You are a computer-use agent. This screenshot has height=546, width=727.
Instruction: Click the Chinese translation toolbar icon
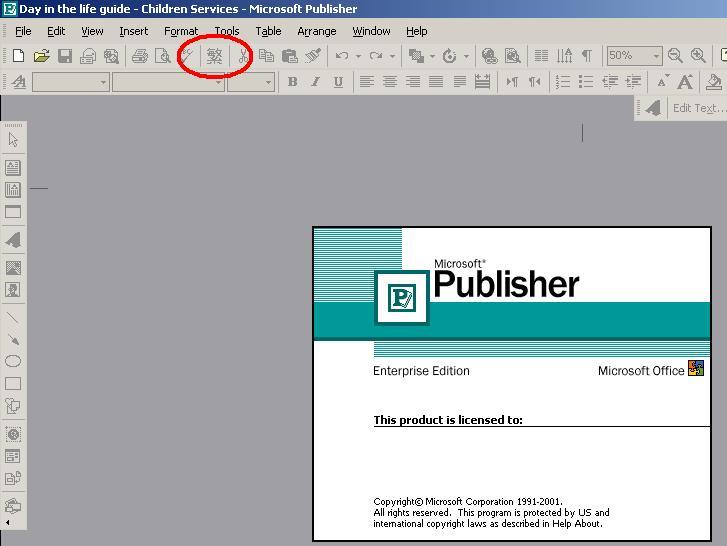click(x=214, y=56)
